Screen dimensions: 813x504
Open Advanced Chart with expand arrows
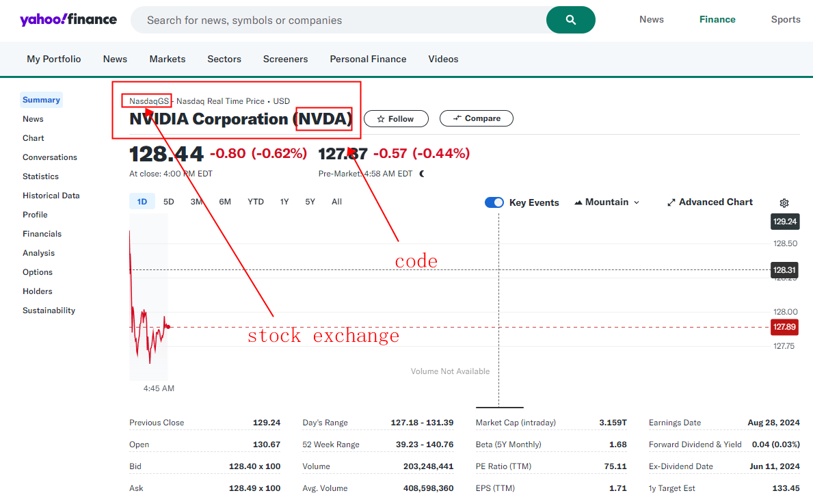coord(710,202)
